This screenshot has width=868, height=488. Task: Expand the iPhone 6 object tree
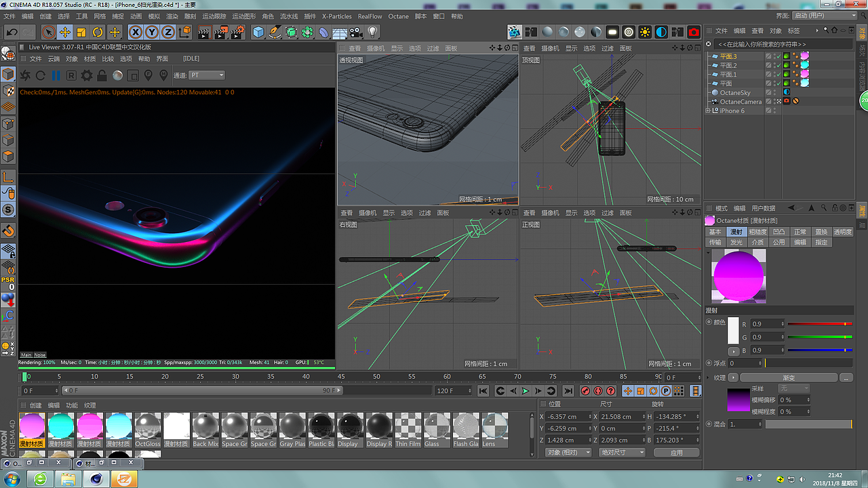(x=709, y=110)
